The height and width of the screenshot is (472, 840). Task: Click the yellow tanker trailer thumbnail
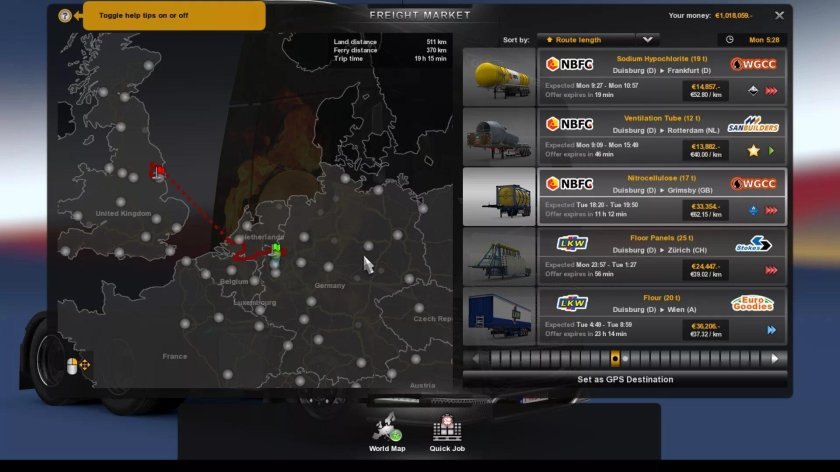tap(500, 76)
